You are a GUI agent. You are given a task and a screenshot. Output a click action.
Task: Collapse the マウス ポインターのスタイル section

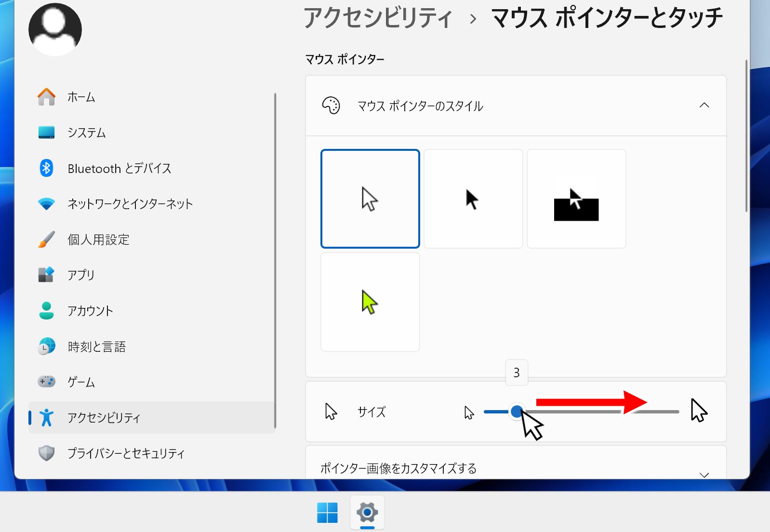(704, 106)
